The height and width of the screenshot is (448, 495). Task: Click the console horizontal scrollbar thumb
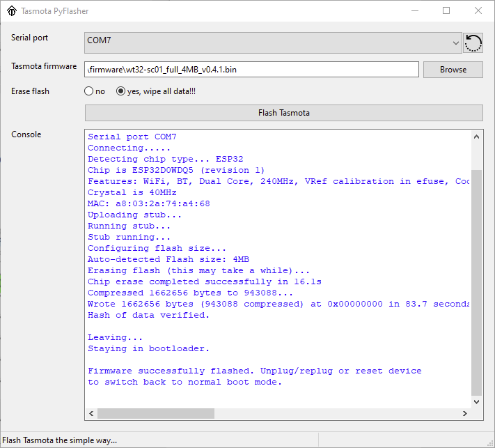(155, 413)
